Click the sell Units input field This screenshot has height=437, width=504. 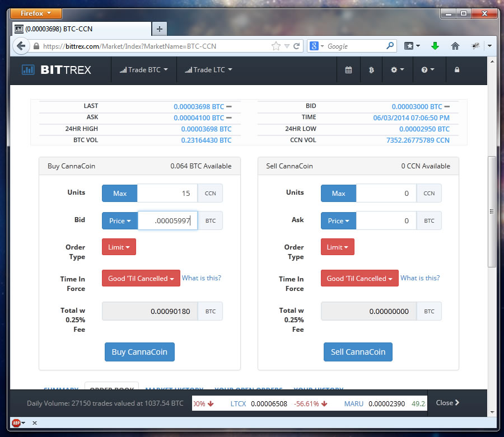tap(386, 193)
